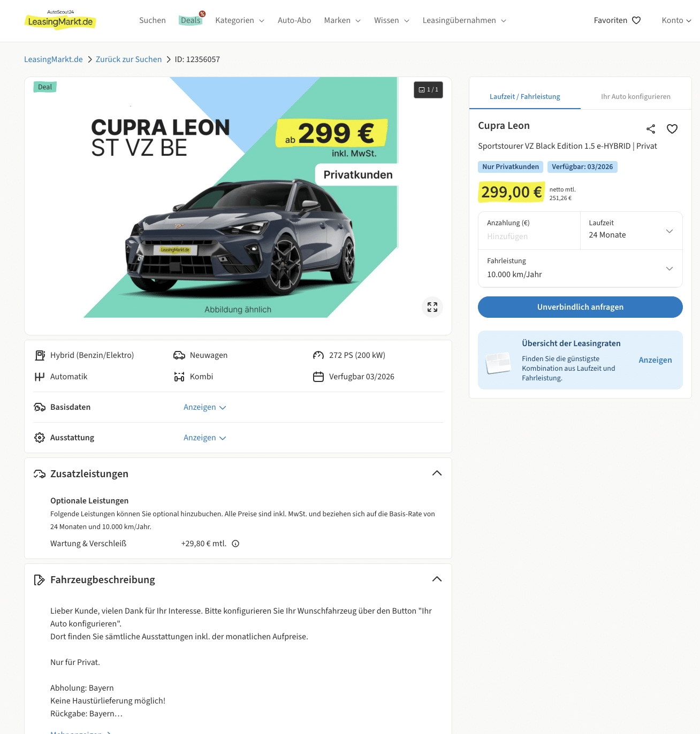The image size is (700, 734).
Task: Open the Fahrleistung 10.000 km/Jahr dropdown
Action: point(580,269)
